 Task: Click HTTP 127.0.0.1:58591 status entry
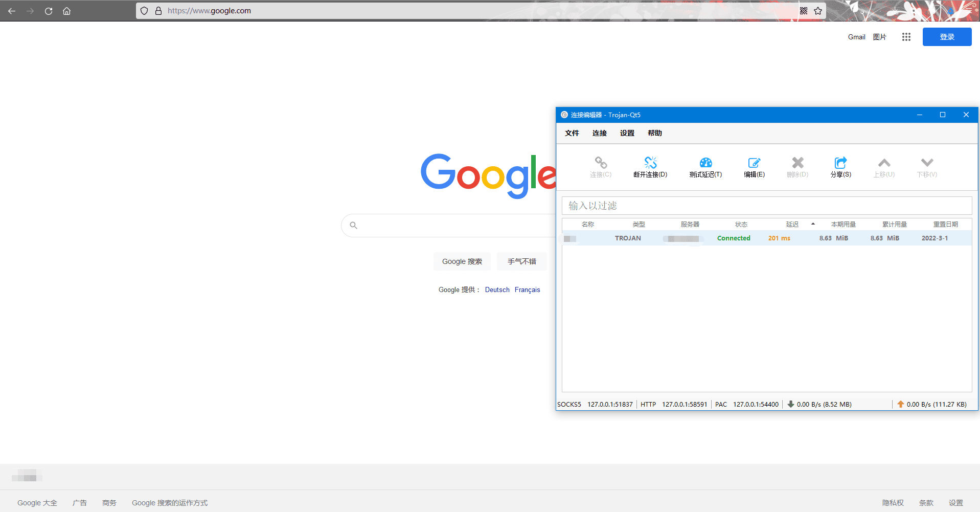point(674,404)
